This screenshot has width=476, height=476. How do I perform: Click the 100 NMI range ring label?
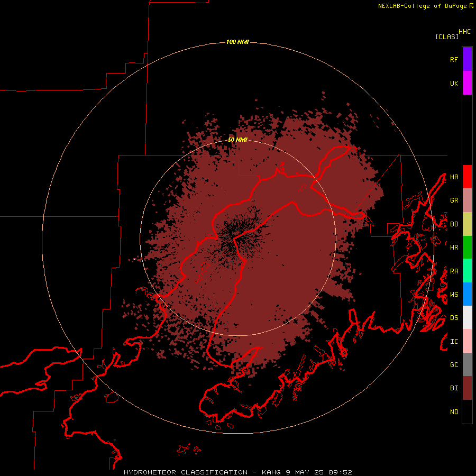pyautogui.click(x=237, y=42)
